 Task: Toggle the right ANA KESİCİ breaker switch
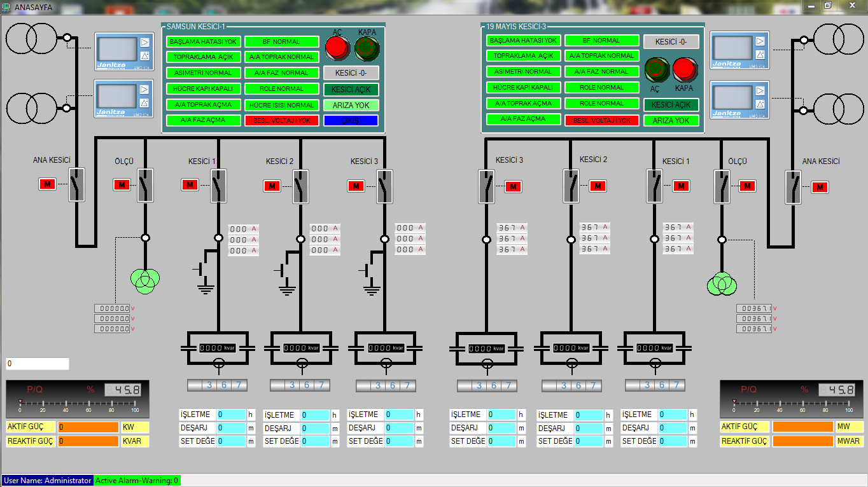click(793, 187)
